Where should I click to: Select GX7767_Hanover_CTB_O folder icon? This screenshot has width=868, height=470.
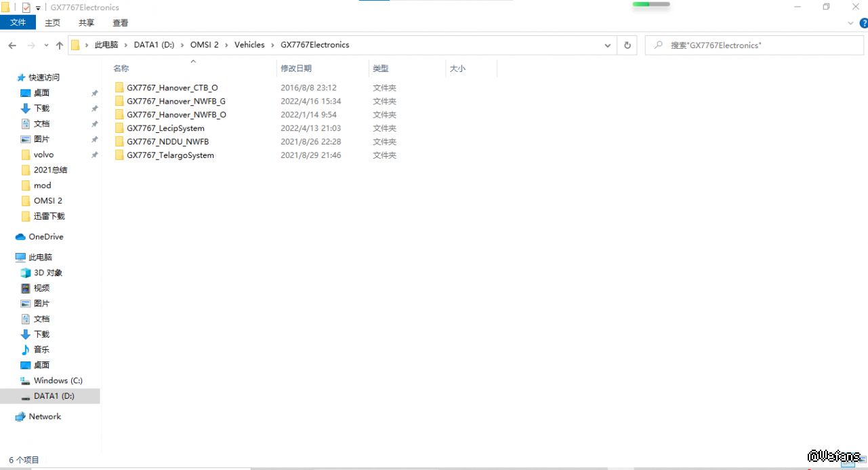(119, 87)
